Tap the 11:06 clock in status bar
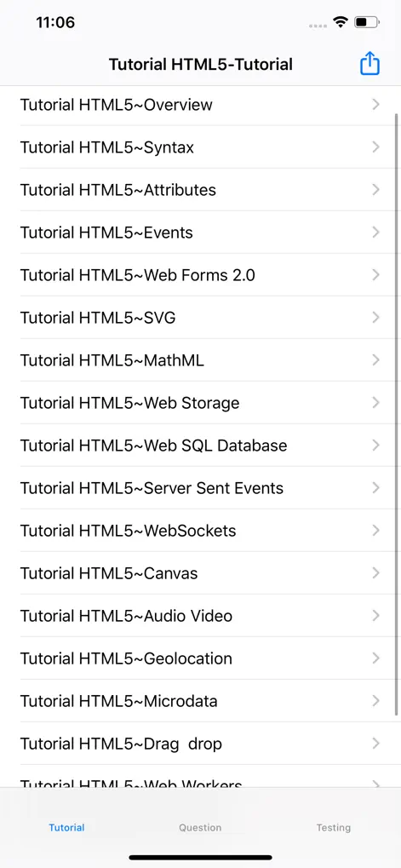 coord(55,22)
